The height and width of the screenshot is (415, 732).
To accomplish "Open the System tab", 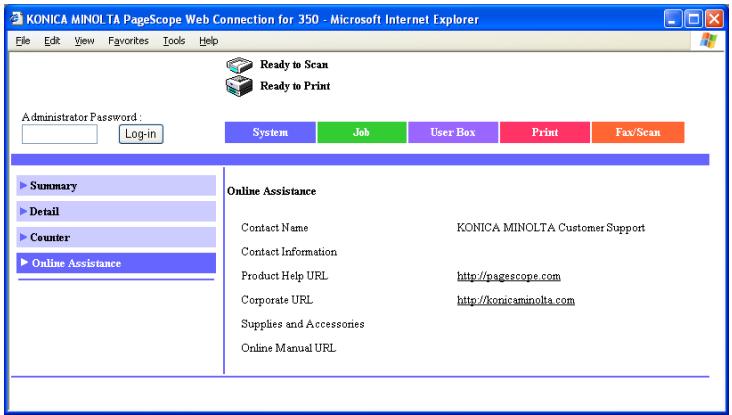I will pyautogui.click(x=270, y=133).
